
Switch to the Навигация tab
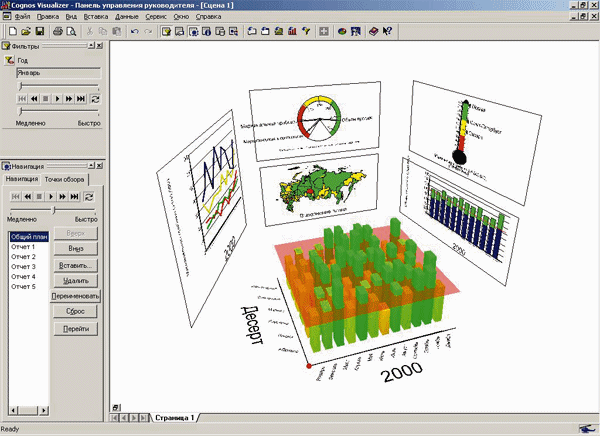point(21,178)
